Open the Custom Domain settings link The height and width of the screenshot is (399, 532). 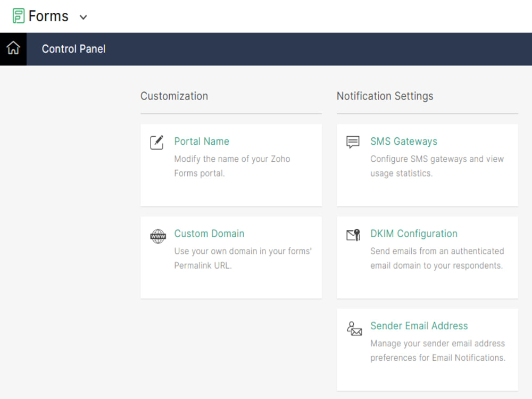(209, 234)
